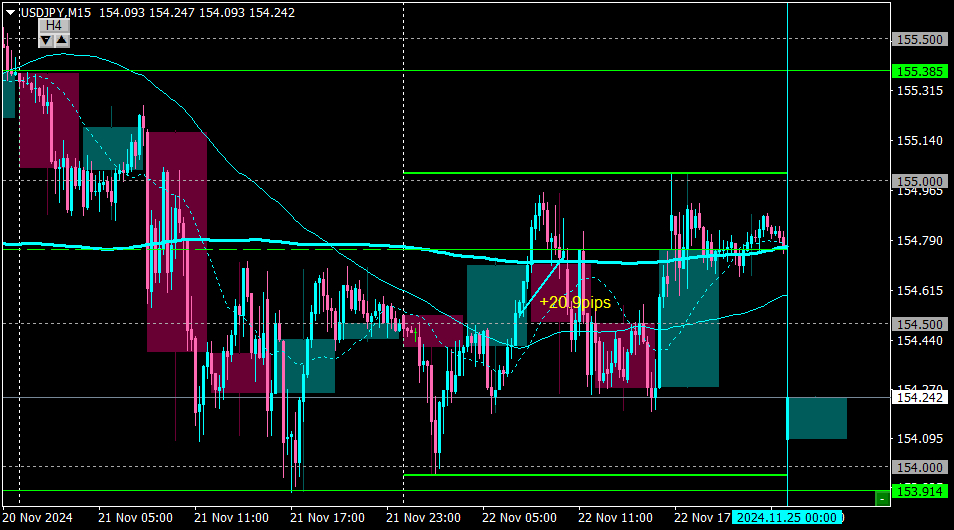954x530 pixels.
Task: Click the 22 Nov 05:00 time axis label
Action: [518, 518]
